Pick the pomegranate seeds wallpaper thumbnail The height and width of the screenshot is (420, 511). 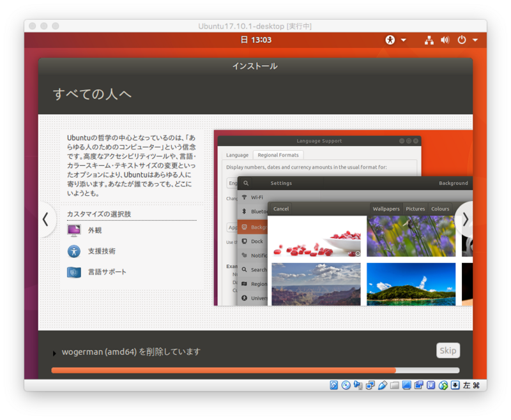(x=316, y=237)
